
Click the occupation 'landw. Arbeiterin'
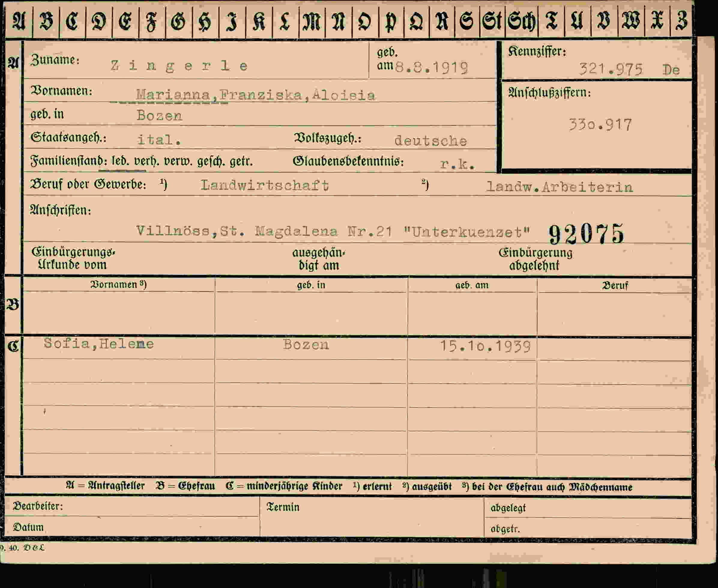coord(559,187)
